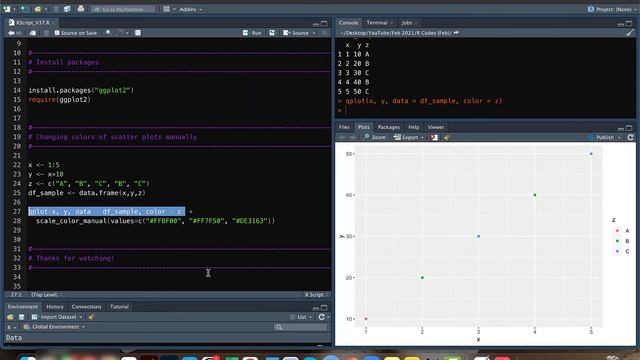Viewport: 640px width, 360px height.
Task: Switch to the Terminal tab
Action: coord(377,23)
